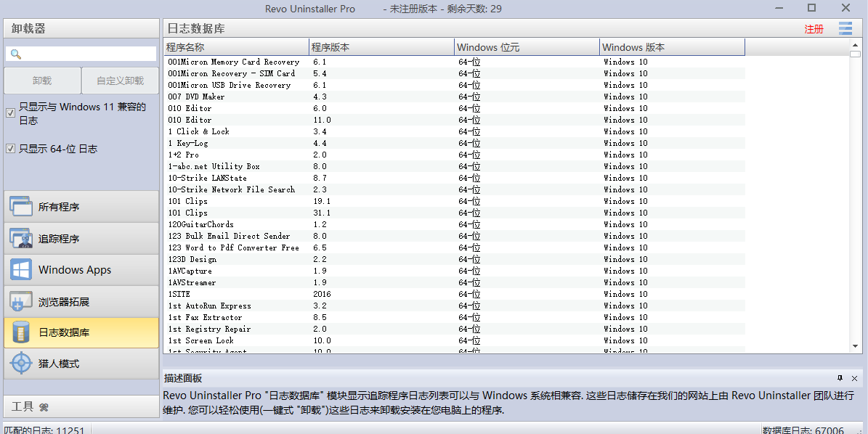Click the 工具 wrench icon
868x434 pixels.
(x=44, y=406)
